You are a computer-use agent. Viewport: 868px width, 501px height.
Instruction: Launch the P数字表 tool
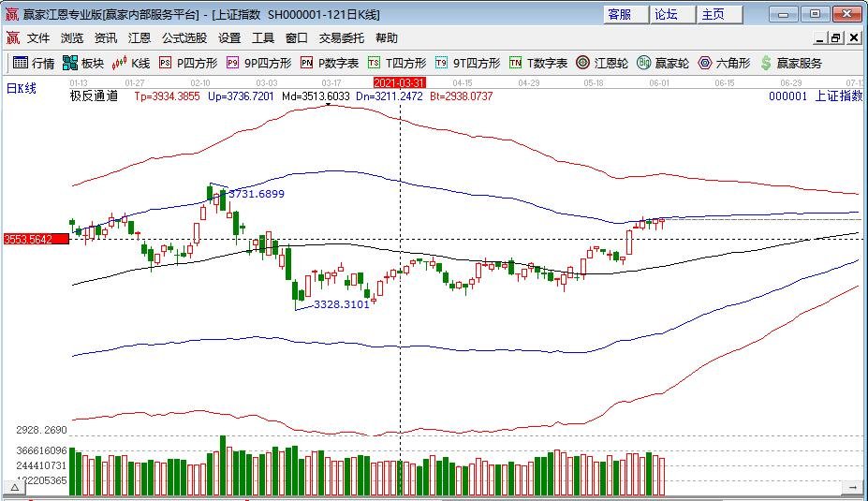click(x=330, y=63)
